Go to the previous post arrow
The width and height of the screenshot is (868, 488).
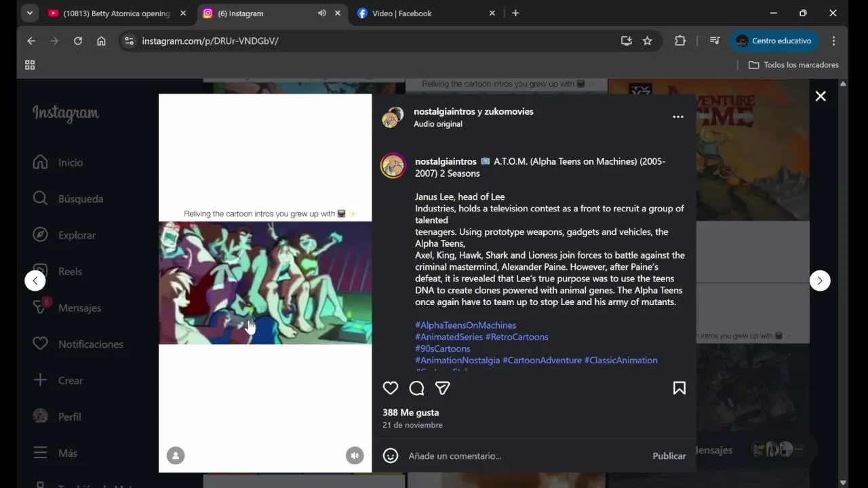pyautogui.click(x=35, y=281)
